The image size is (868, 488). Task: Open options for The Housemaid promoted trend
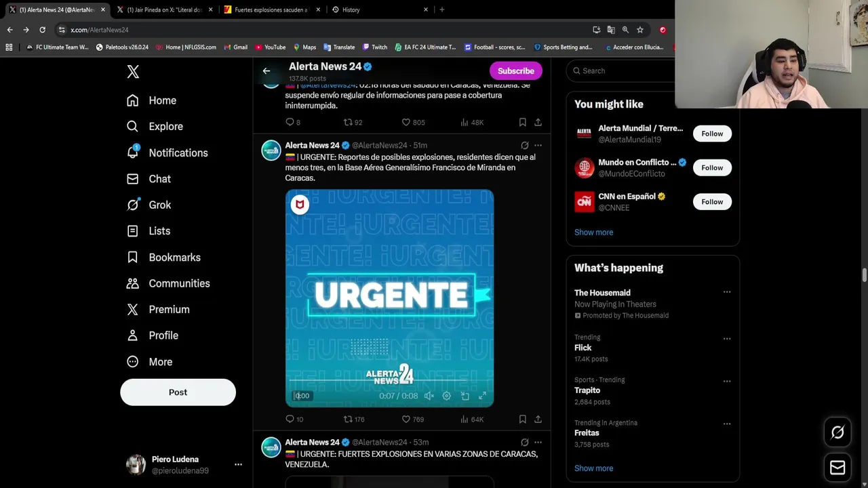coord(727,292)
